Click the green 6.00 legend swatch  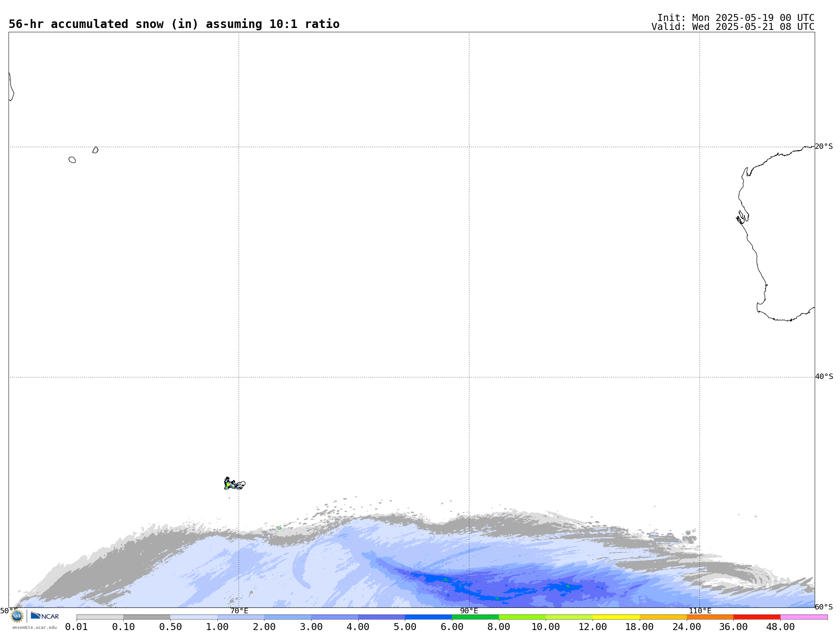475,617
